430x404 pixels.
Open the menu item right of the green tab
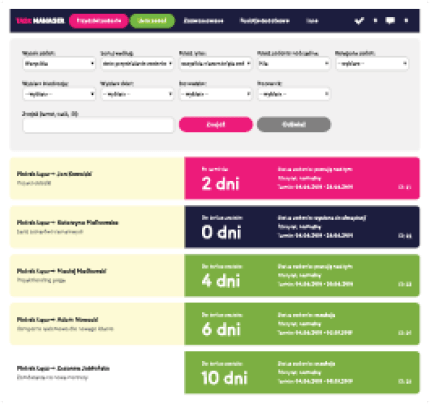click(x=203, y=21)
